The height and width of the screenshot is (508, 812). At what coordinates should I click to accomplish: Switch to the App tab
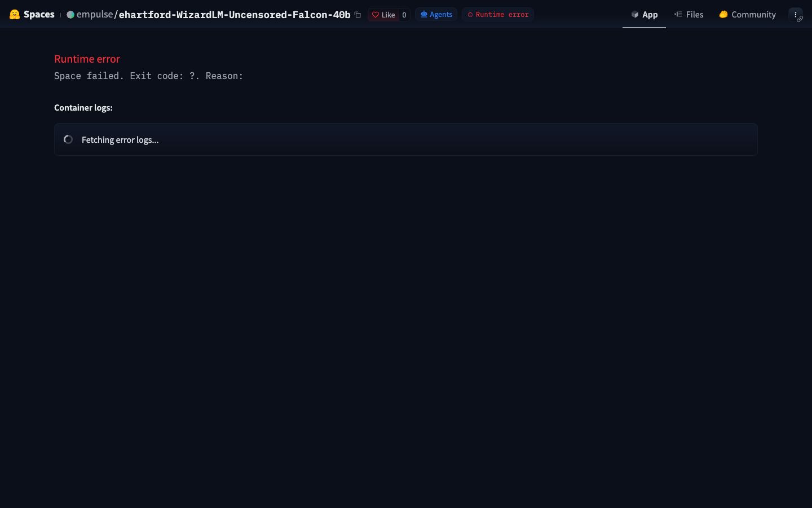click(644, 15)
